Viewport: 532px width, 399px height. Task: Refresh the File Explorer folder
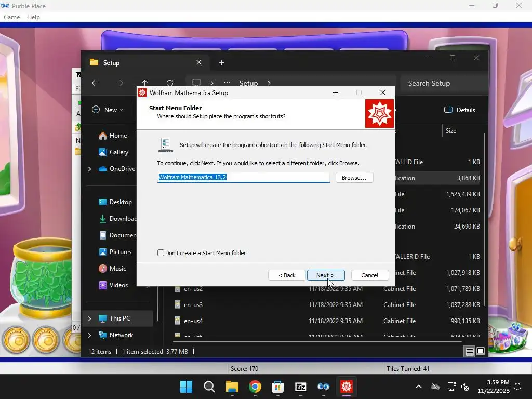[x=170, y=83]
